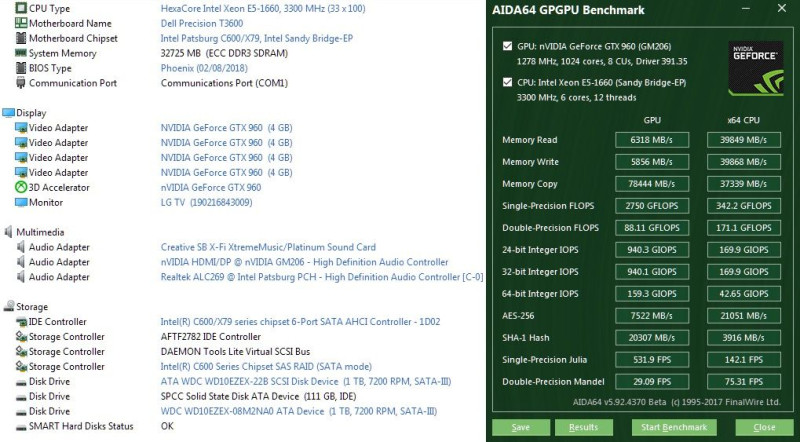The height and width of the screenshot is (442, 800).
Task: Open Intel C600 Series SAS RAID link
Action: tap(266, 366)
